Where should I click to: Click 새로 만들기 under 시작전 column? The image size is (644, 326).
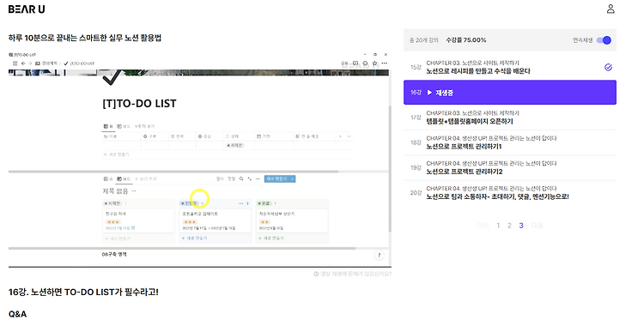(118, 238)
